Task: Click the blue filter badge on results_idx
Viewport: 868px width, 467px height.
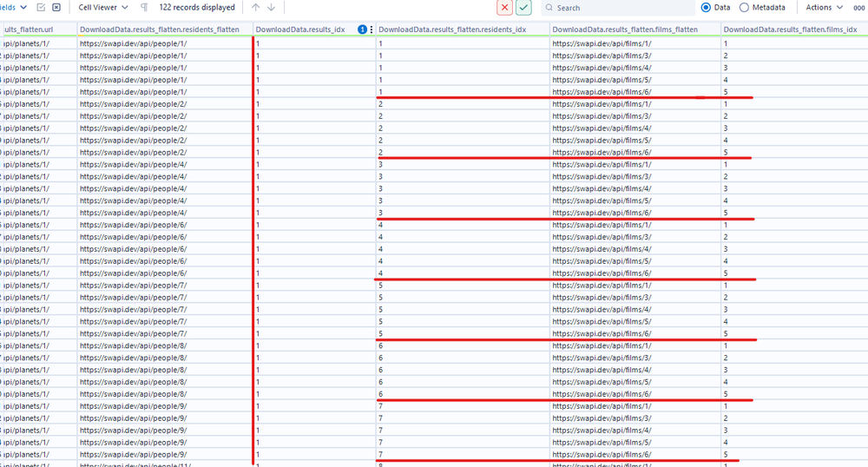Action: point(363,30)
